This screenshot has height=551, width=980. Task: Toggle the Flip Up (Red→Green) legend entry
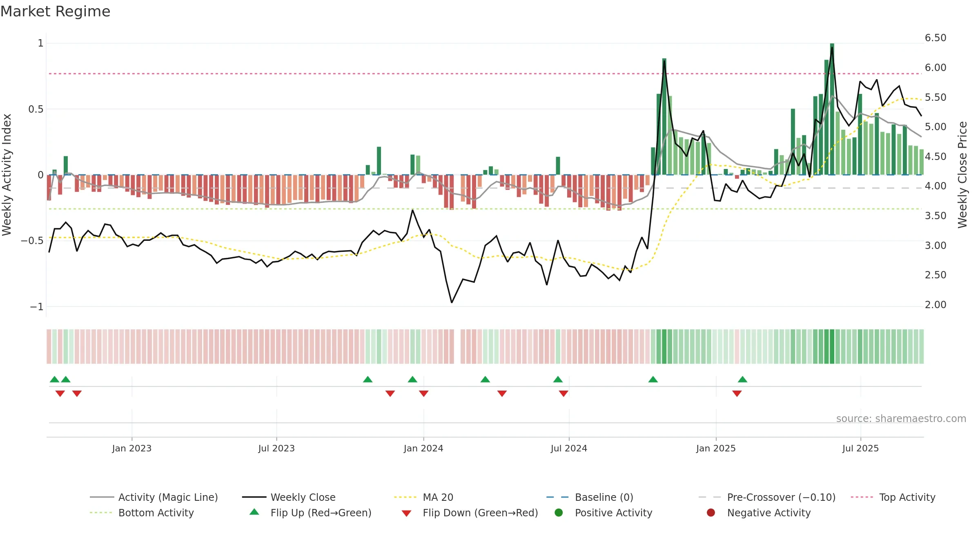[x=310, y=513]
